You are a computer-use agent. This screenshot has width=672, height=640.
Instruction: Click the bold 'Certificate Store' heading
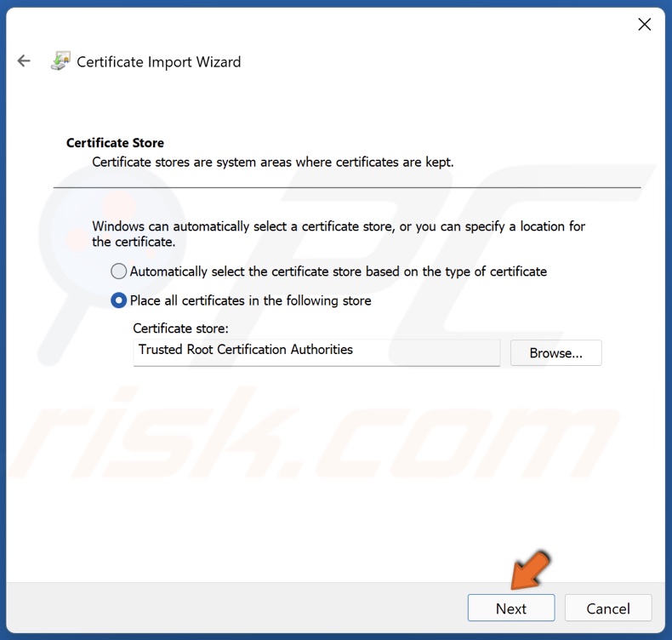(x=115, y=143)
